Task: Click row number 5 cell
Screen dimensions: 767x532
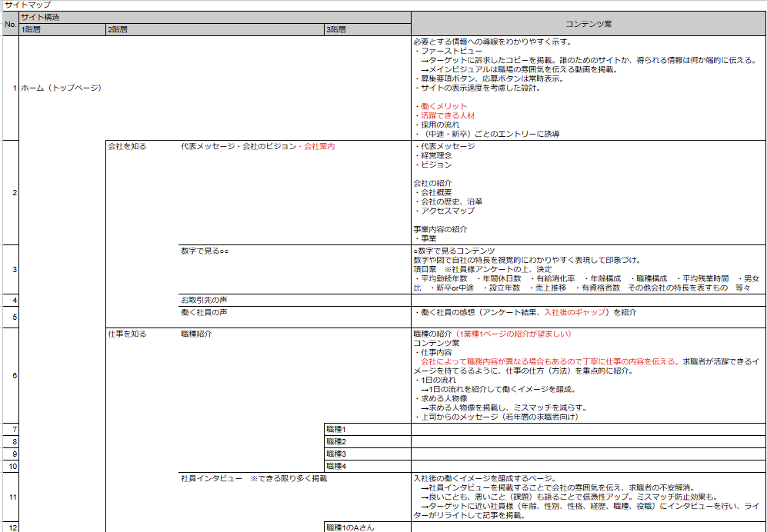Action: [11, 317]
